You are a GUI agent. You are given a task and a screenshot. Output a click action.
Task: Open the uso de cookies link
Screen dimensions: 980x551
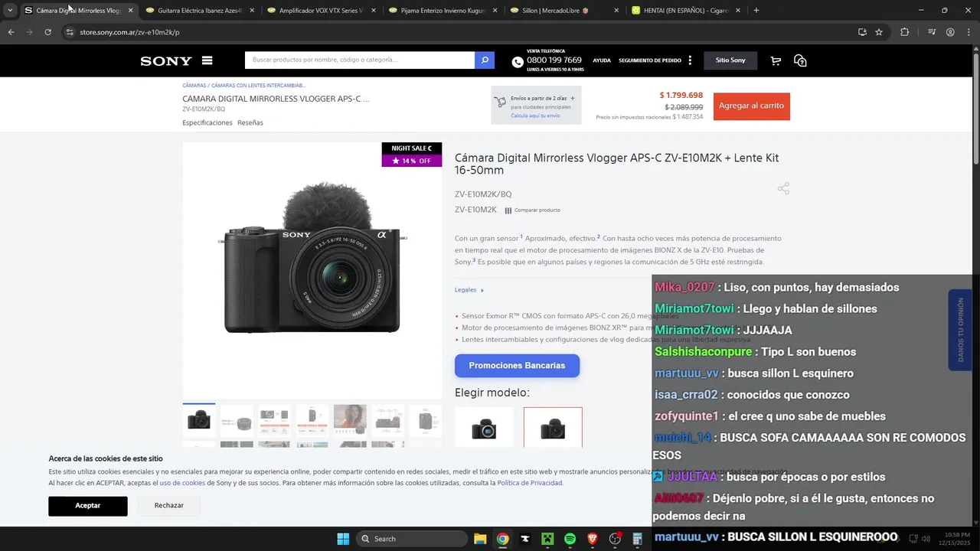(x=182, y=483)
